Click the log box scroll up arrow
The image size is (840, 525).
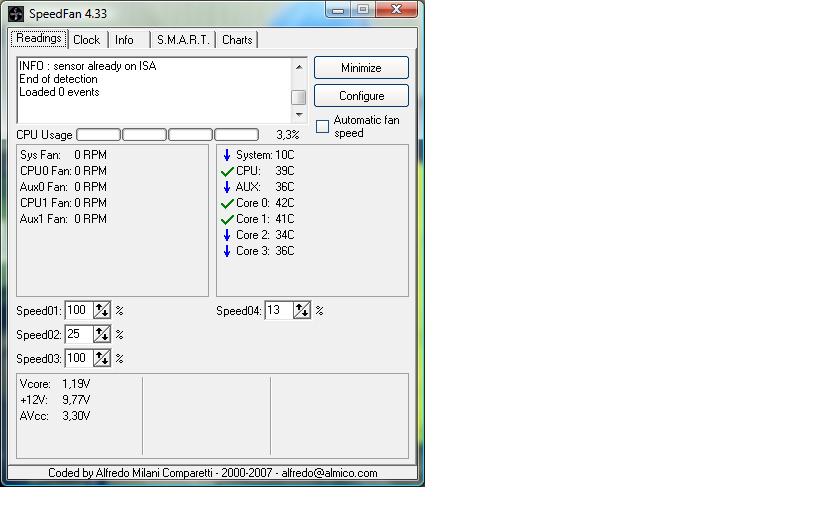tap(299, 67)
